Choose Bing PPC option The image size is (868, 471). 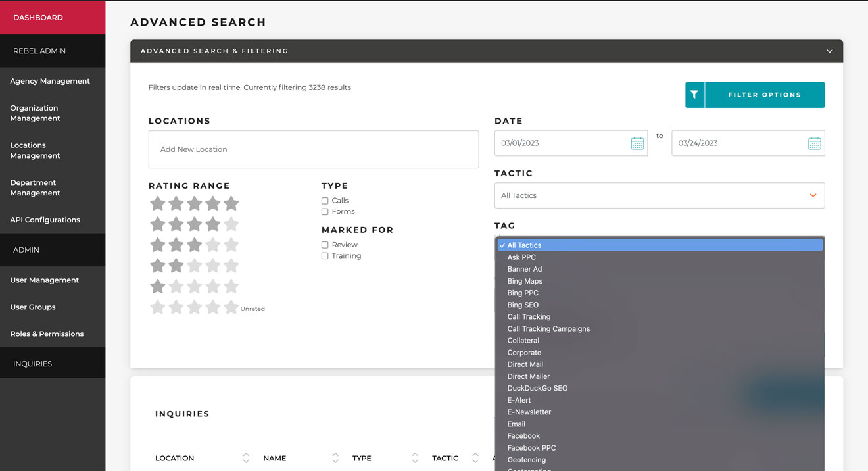660,293
